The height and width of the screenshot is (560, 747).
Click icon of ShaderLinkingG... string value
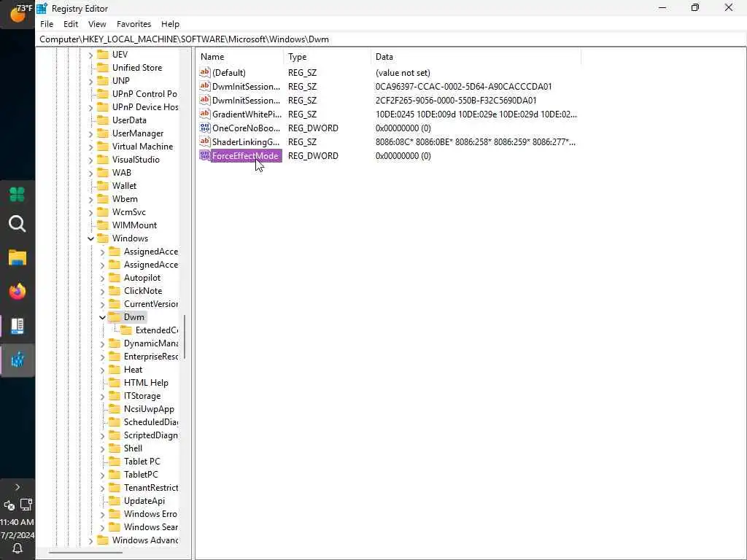click(x=205, y=141)
